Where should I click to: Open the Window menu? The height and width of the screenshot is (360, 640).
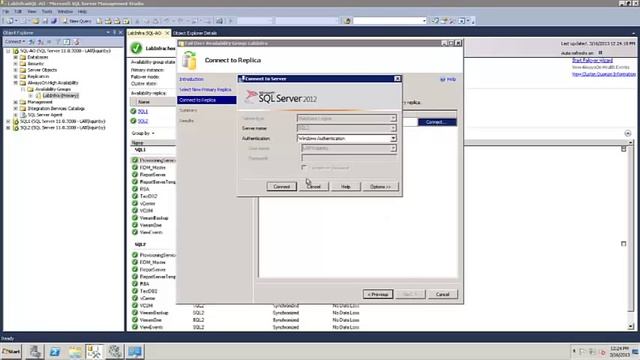tap(65, 11)
